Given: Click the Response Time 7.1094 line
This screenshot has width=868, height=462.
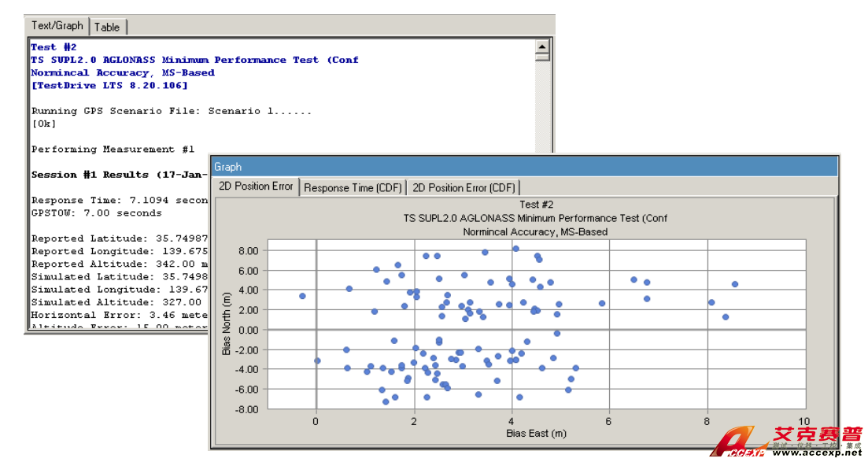Looking at the screenshot, I should (118, 200).
